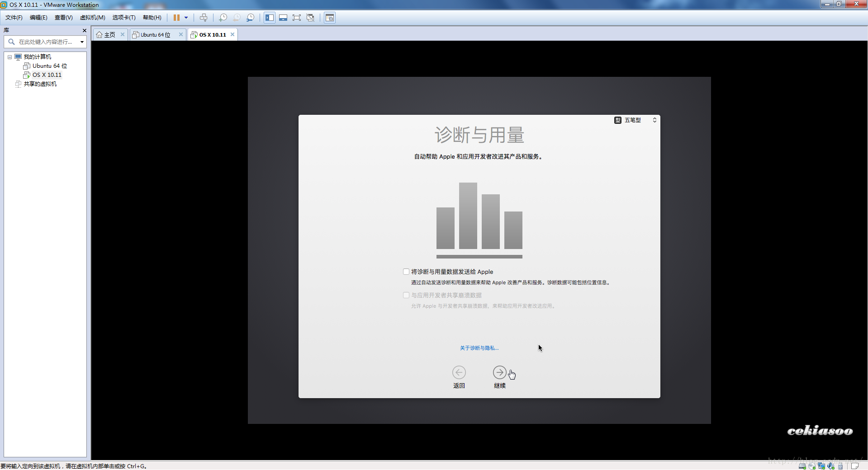The width and height of the screenshot is (868, 470).
Task: Click the network adapter status icon
Action: tap(821, 466)
